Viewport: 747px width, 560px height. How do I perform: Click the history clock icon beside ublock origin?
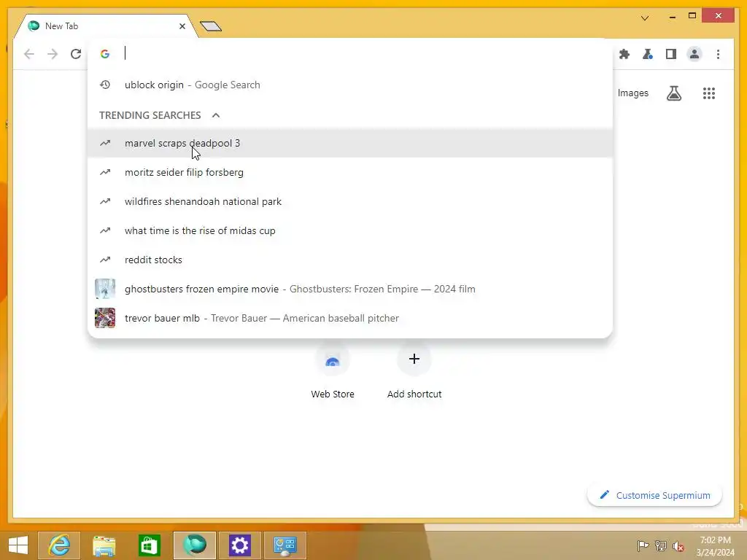[x=105, y=85]
